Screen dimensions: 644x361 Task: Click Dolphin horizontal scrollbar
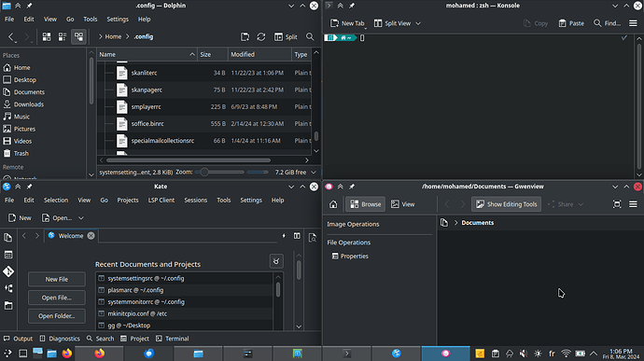pos(189,160)
